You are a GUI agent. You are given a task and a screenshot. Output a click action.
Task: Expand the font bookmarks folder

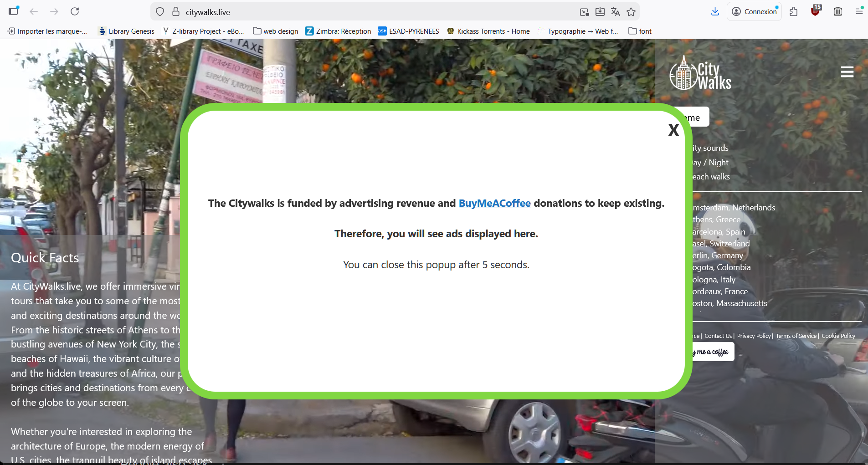coord(640,31)
